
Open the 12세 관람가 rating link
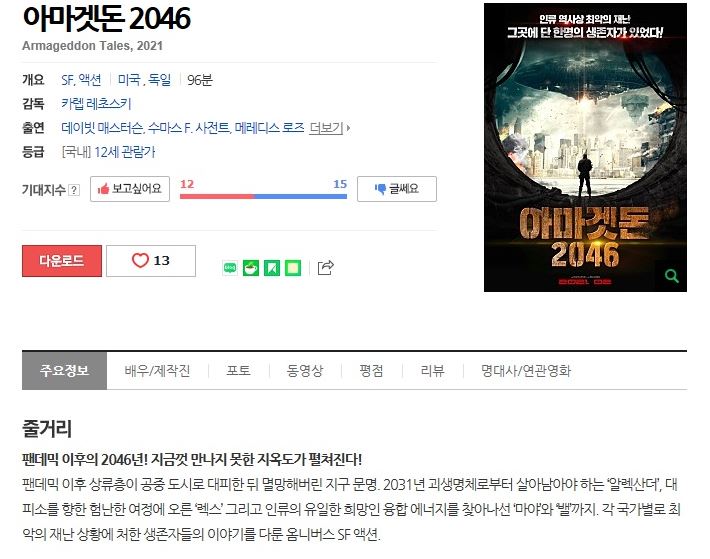(x=125, y=152)
